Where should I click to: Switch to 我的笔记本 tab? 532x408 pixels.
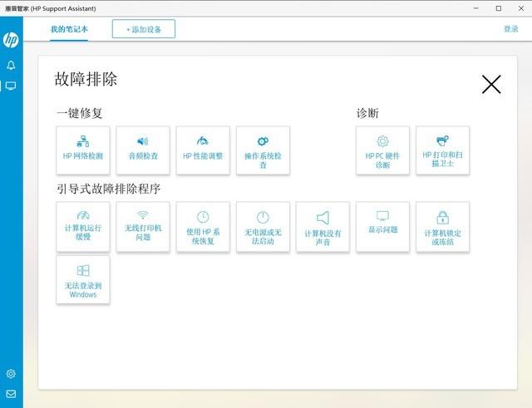68,29
